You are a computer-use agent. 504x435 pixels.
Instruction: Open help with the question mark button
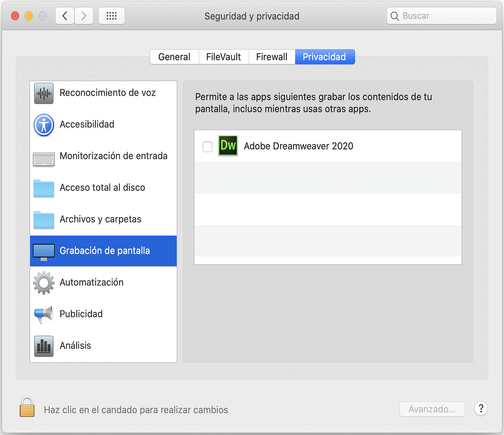pos(481,409)
